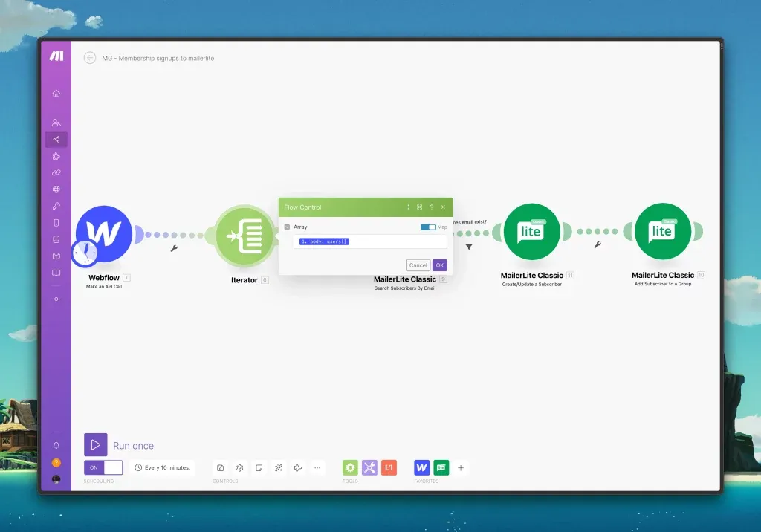
Task: Open the green MailerLite favorite app
Action: point(441,468)
